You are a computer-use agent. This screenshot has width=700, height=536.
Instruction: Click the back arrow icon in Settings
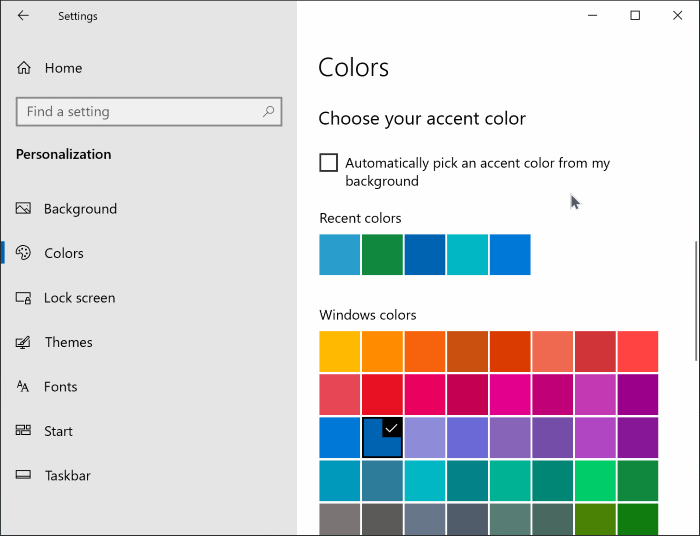point(23,16)
